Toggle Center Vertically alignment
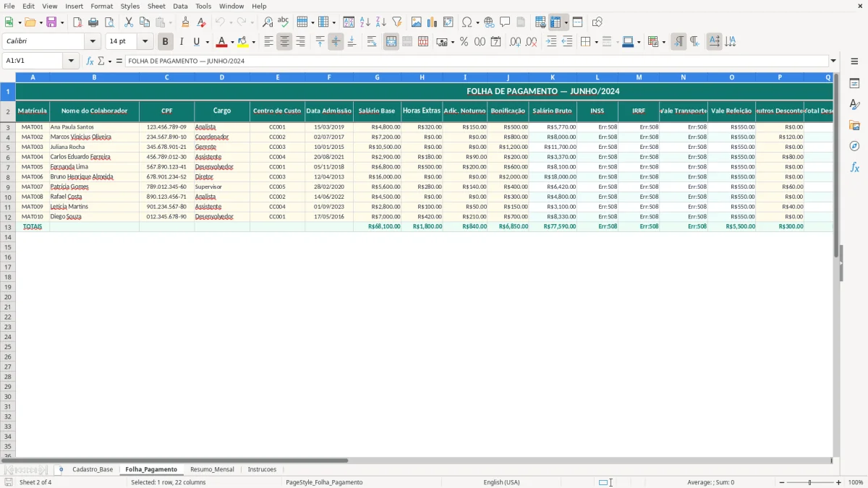 coord(336,42)
